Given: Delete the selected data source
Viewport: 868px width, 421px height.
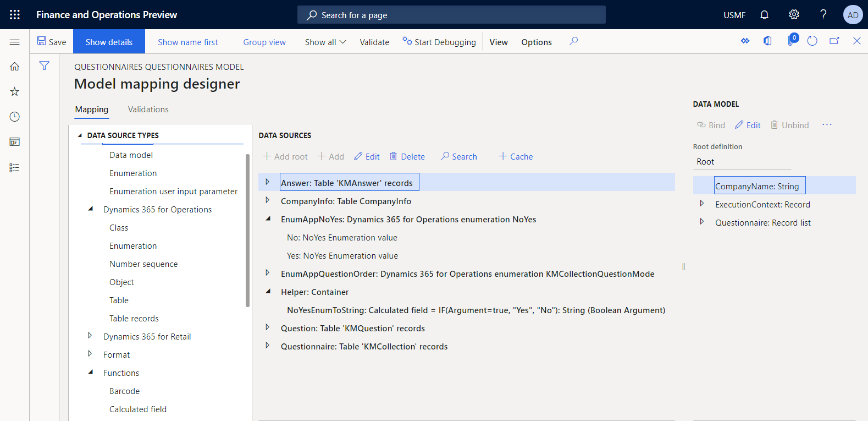Looking at the screenshot, I should (x=407, y=156).
